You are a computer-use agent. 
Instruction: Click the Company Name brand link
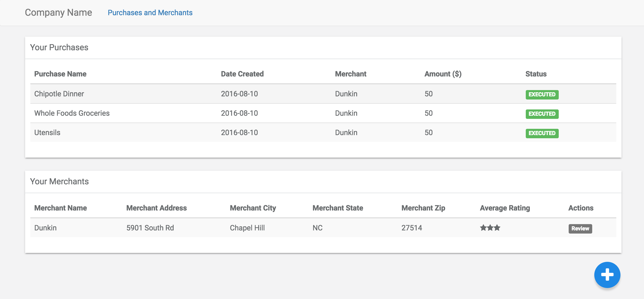58,13
